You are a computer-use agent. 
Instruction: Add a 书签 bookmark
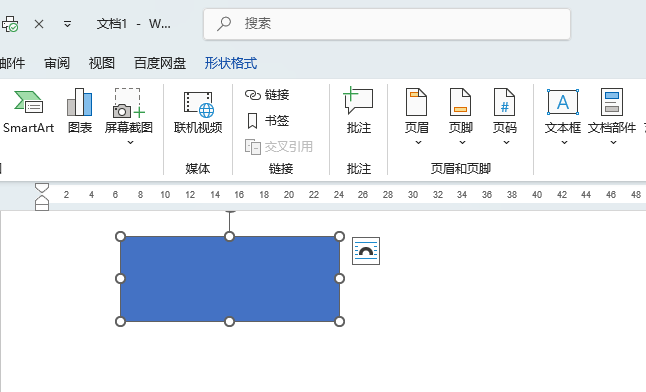[267, 121]
